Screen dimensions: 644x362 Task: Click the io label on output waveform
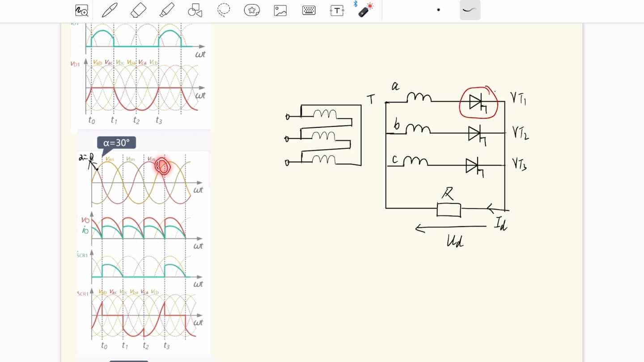click(85, 230)
